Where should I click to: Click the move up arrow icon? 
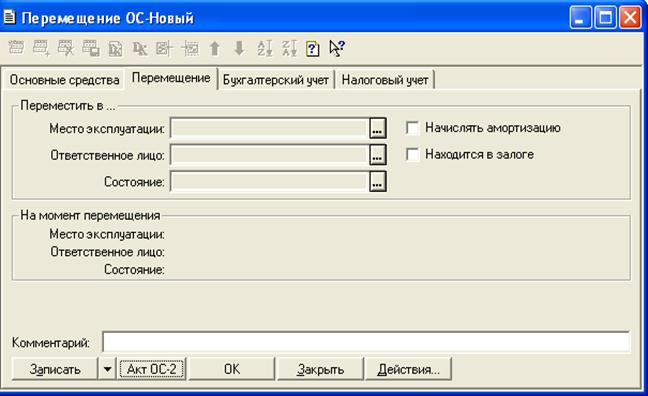coord(214,48)
